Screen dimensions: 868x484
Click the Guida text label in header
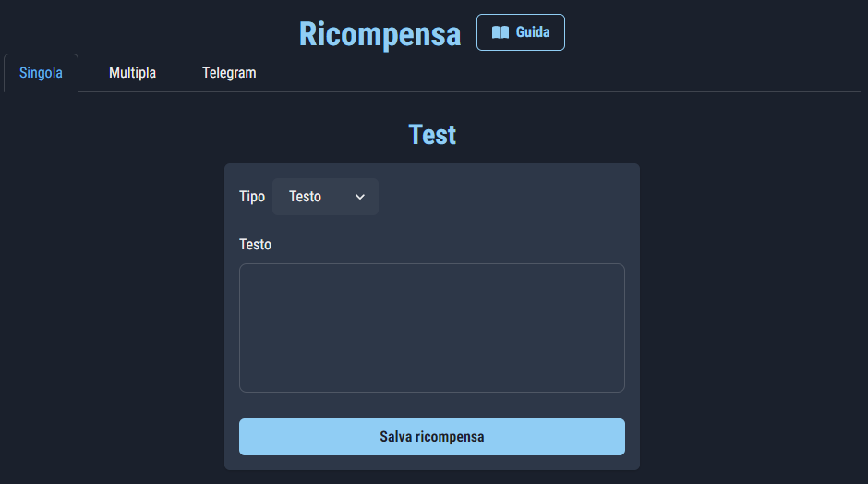[533, 32]
